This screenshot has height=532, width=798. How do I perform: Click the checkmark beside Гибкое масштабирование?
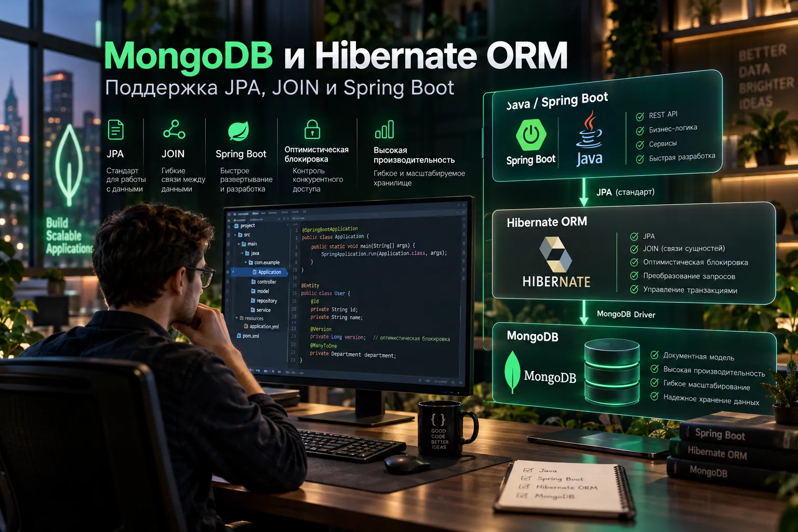point(655,383)
